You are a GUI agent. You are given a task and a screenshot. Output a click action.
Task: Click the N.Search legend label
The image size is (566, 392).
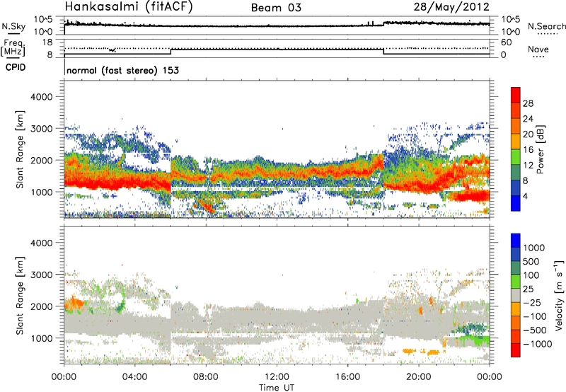[546, 26]
